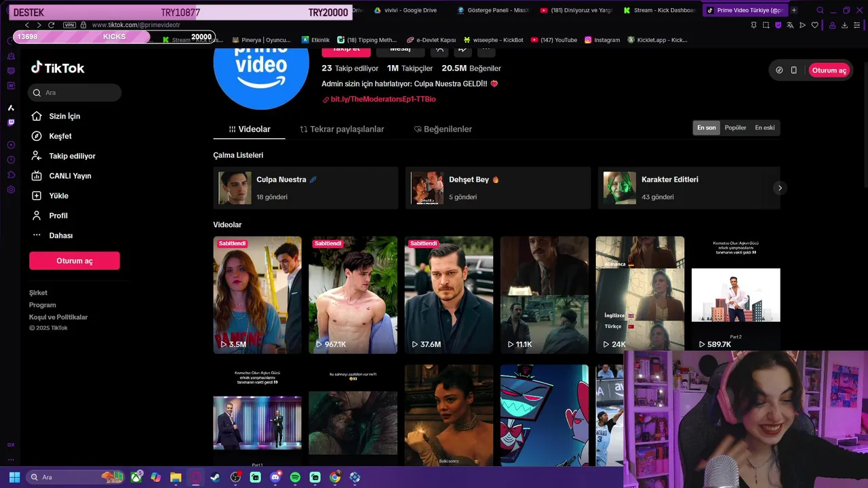Open pinned video with 3.5M views
Screen dimensions: 868x488
point(257,295)
